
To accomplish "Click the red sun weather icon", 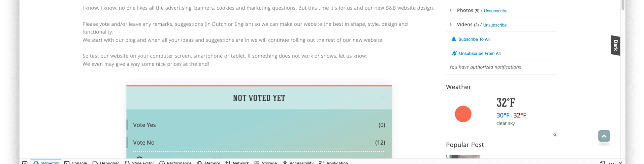I will click(x=463, y=114).
